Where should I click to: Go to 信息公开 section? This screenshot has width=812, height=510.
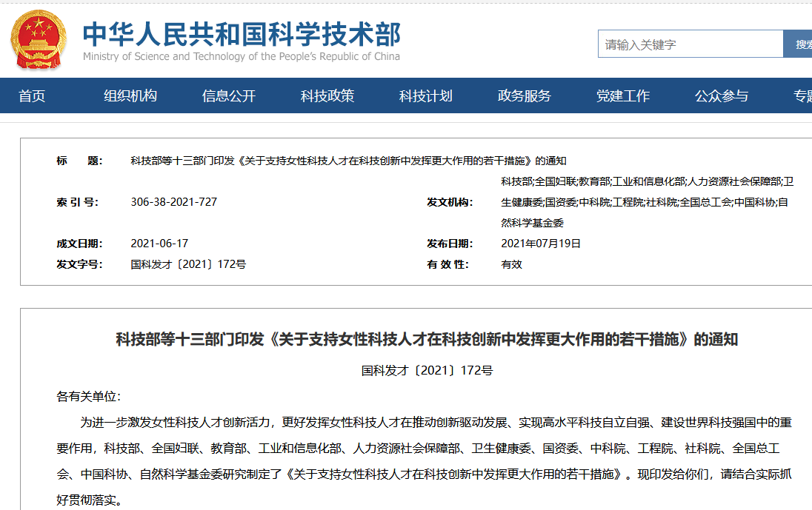click(229, 95)
